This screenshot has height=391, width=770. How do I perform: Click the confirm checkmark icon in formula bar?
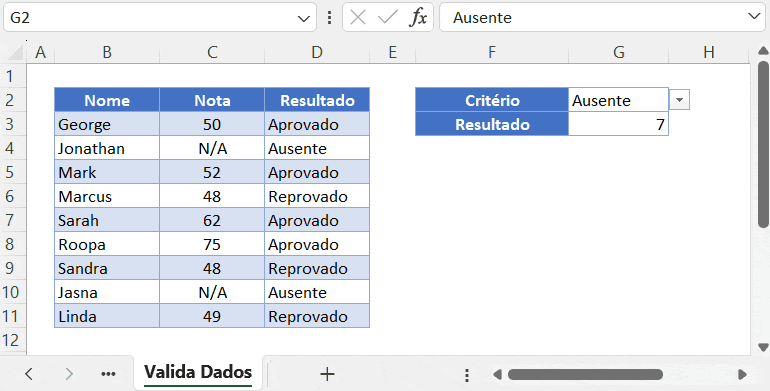tap(388, 18)
